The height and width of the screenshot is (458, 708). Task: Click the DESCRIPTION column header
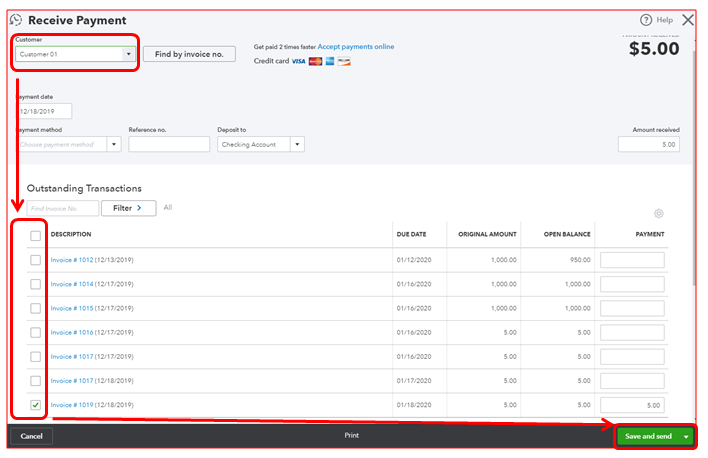[x=71, y=234]
